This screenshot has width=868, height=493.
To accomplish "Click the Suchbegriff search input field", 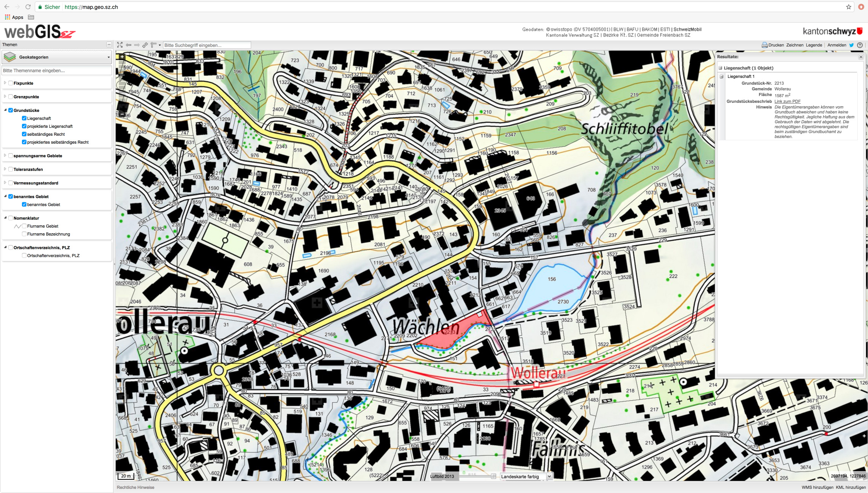I will (207, 45).
